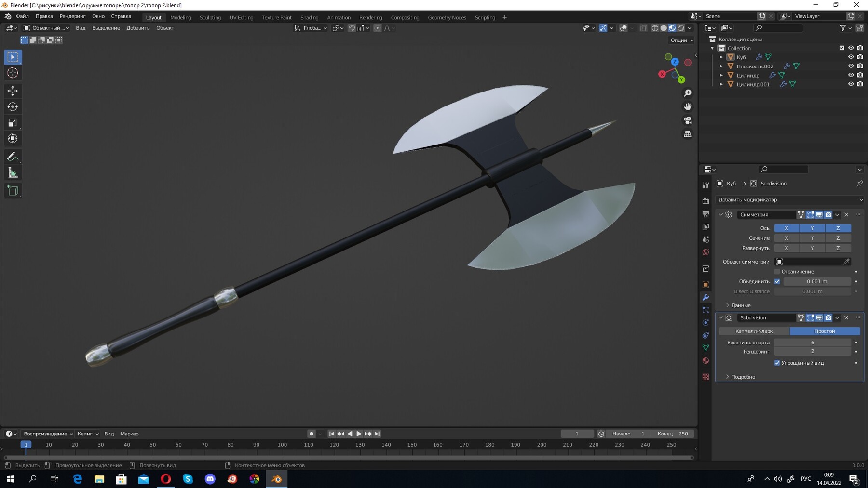This screenshot has width=868, height=488.
Task: Select the Rotate tool
Action: tap(13, 106)
